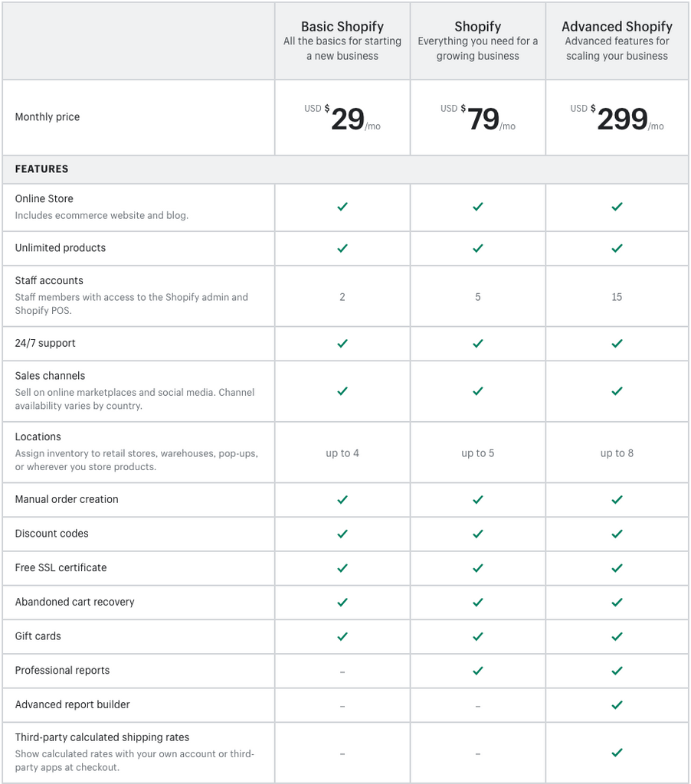The width and height of the screenshot is (691, 784).
Task: Click the 'up to 8' locations value
Action: point(617,453)
